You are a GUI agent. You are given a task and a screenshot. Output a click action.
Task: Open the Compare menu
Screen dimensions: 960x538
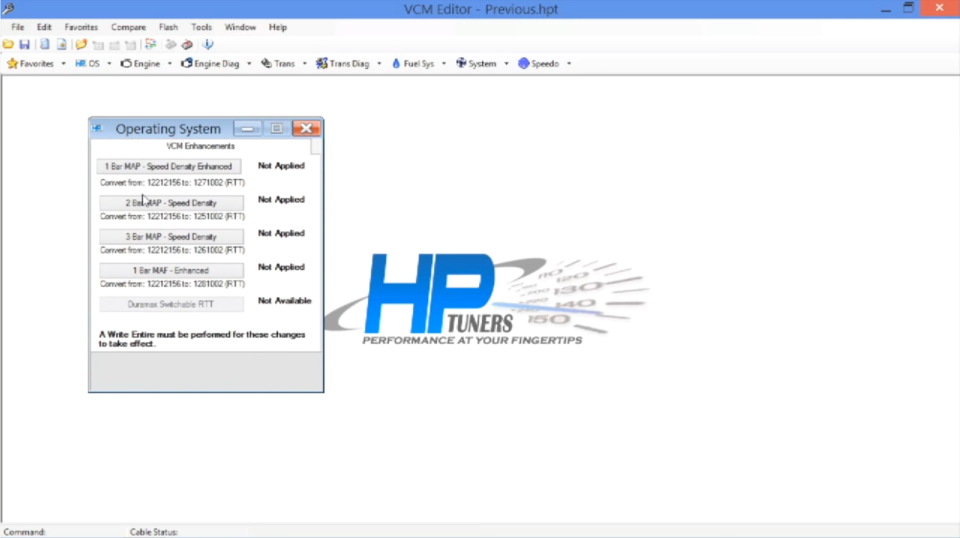(129, 27)
